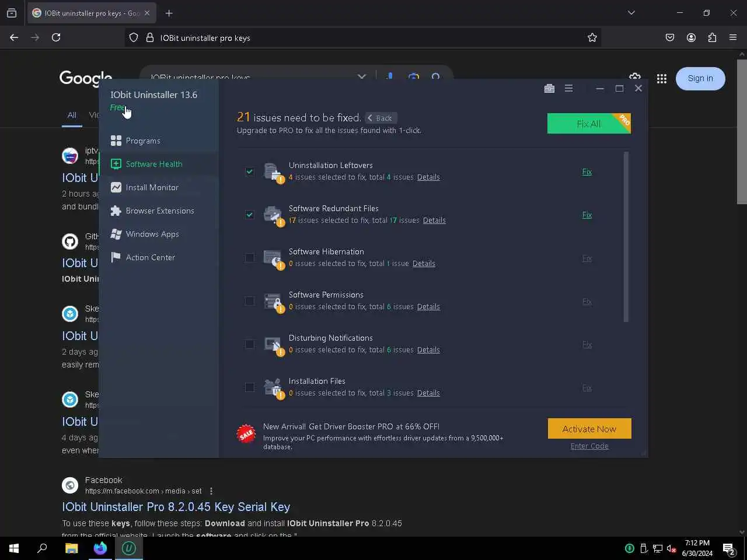Image resolution: width=747 pixels, height=560 pixels.
Task: Open Details for Software Redundant Files
Action: 434,220
